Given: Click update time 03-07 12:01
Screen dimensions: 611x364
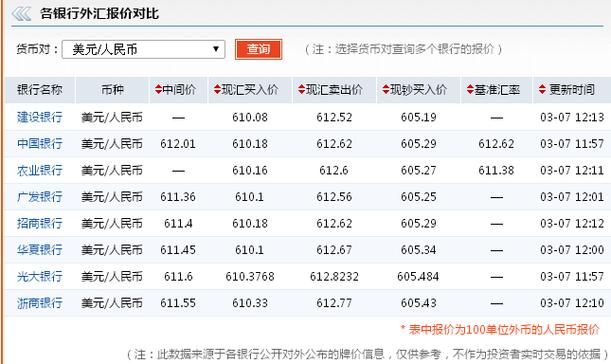Looking at the screenshot, I should click(x=572, y=197).
